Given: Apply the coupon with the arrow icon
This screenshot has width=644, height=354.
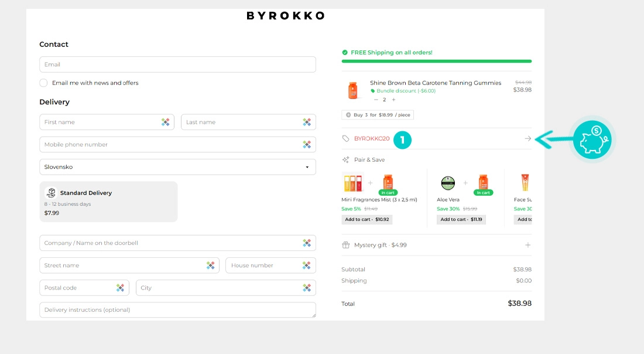Looking at the screenshot, I should [527, 138].
